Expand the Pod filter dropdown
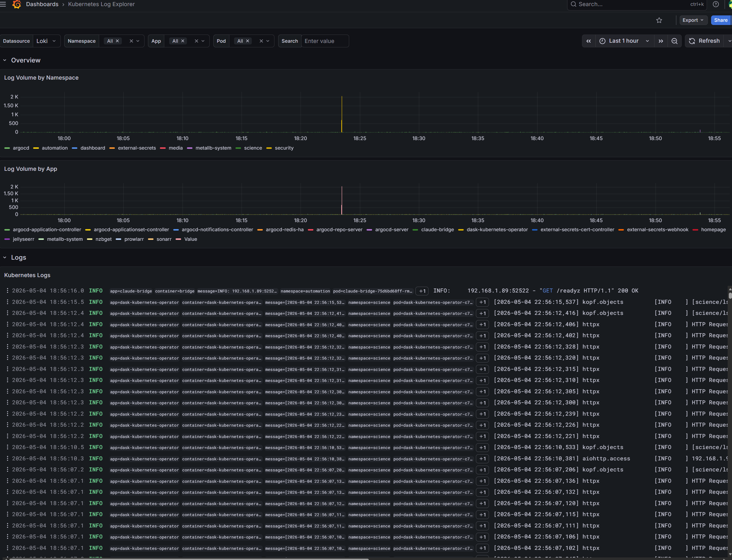Viewport: 732px width, 560px height. [267, 41]
